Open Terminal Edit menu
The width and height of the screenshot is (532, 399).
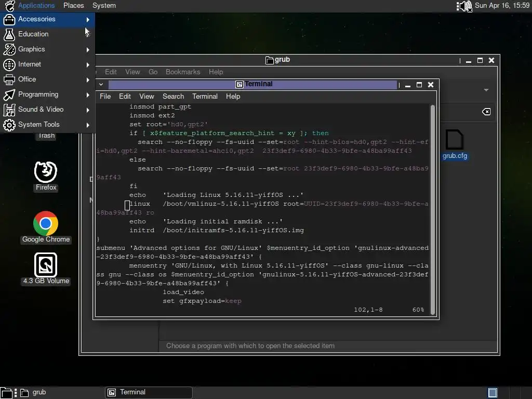(125, 96)
